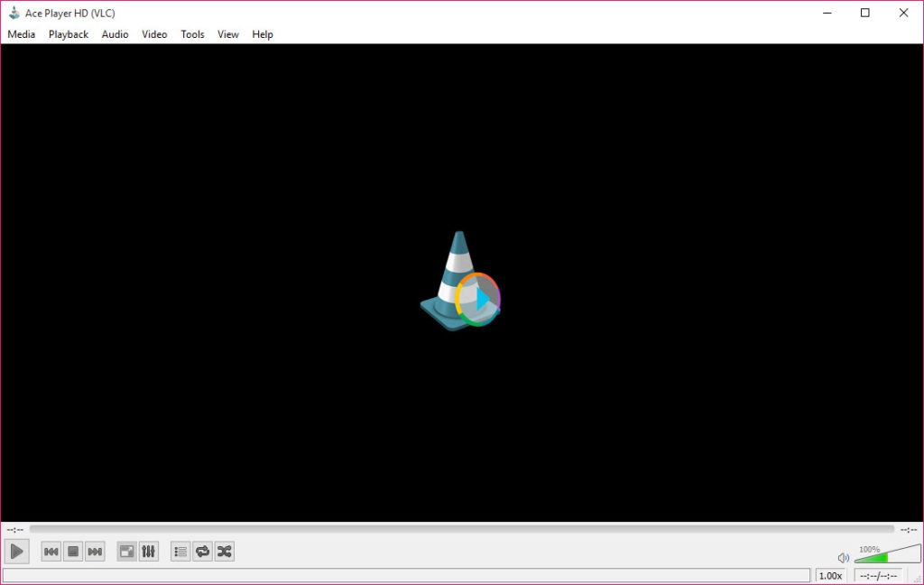The width and height of the screenshot is (924, 585).
Task: Click the seek progress bar
Action: coord(461,530)
